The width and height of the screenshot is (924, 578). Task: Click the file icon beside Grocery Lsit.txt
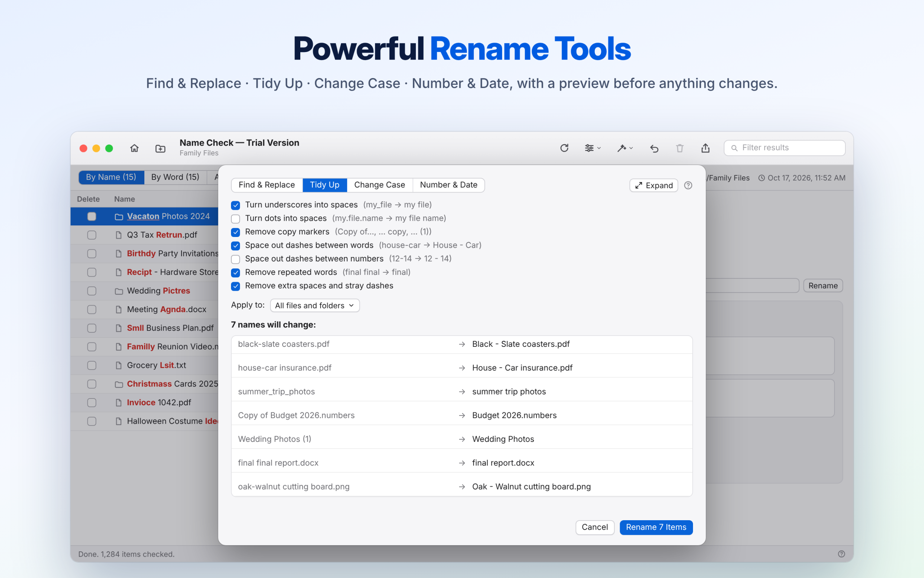click(x=119, y=366)
